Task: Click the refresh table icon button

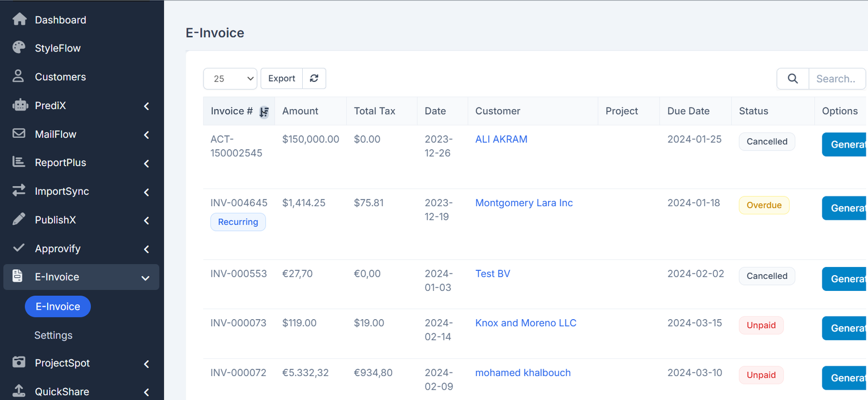Action: 314,79
